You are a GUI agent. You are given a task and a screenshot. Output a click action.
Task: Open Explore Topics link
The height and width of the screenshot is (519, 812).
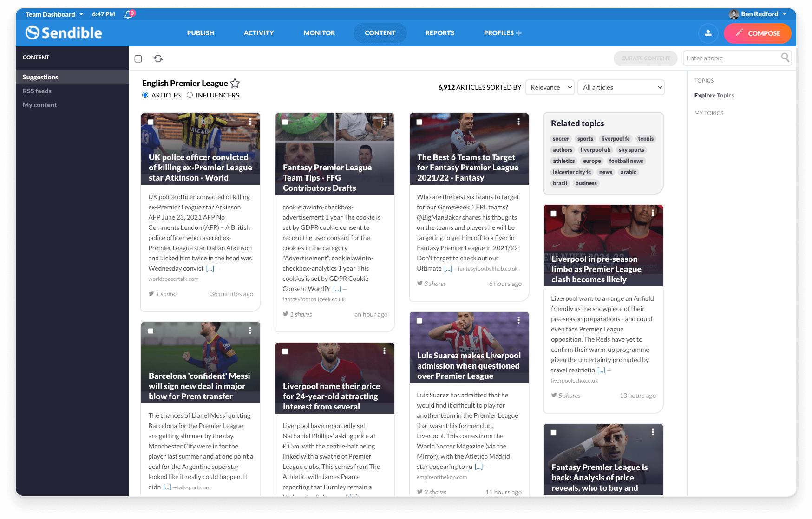[x=714, y=95]
